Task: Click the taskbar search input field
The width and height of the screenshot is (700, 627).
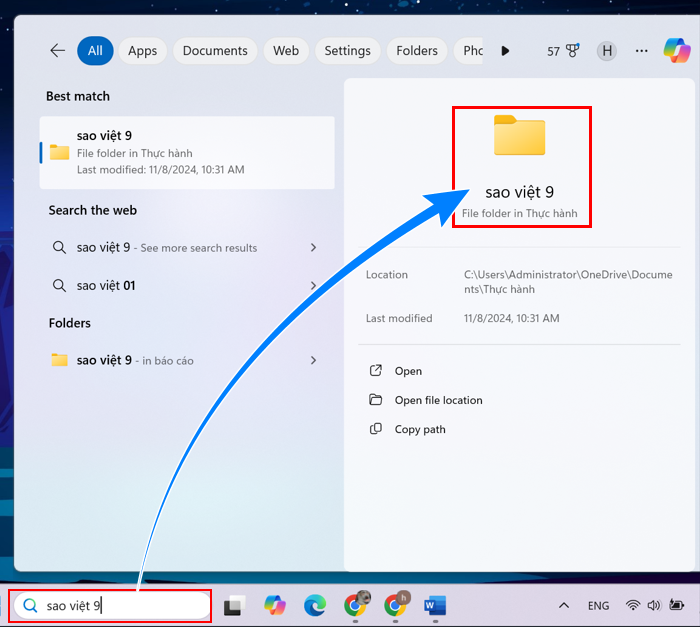Action: click(x=112, y=606)
